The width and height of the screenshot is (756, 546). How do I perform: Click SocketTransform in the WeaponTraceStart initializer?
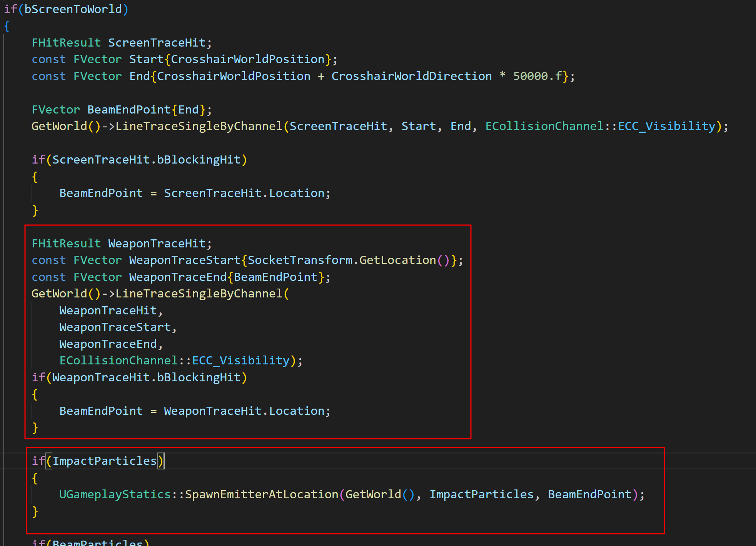tap(300, 260)
